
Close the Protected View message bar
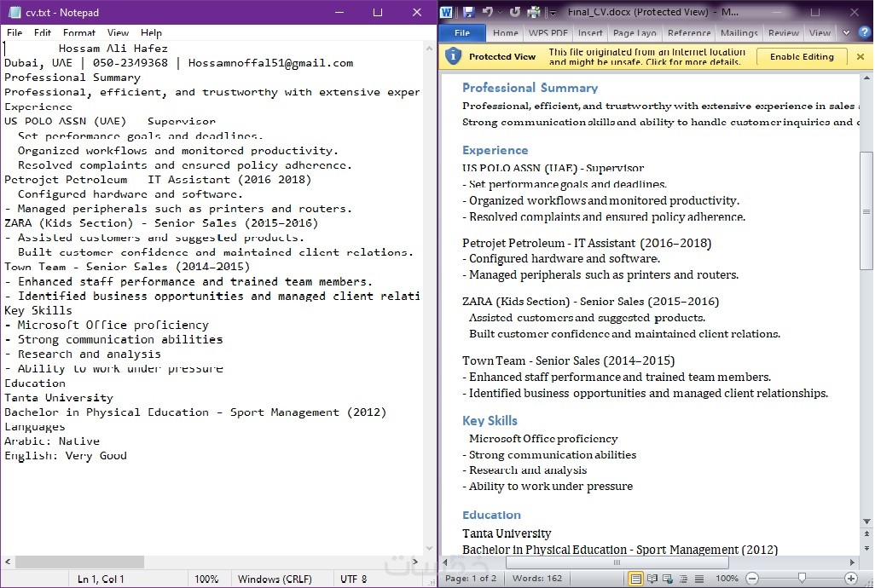[x=861, y=56]
